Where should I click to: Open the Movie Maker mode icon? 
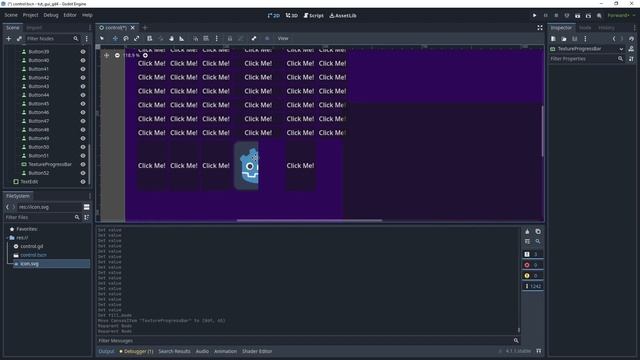click(x=599, y=16)
